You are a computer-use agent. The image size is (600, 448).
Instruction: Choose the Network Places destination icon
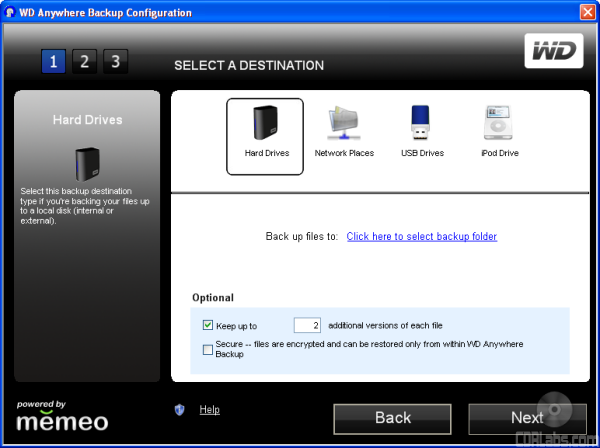[344, 124]
